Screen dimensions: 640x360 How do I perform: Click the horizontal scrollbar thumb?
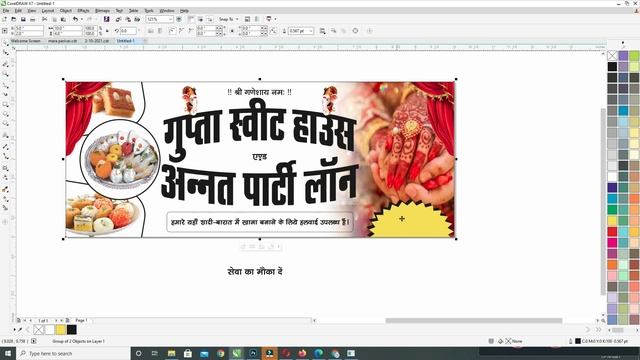(x=474, y=320)
